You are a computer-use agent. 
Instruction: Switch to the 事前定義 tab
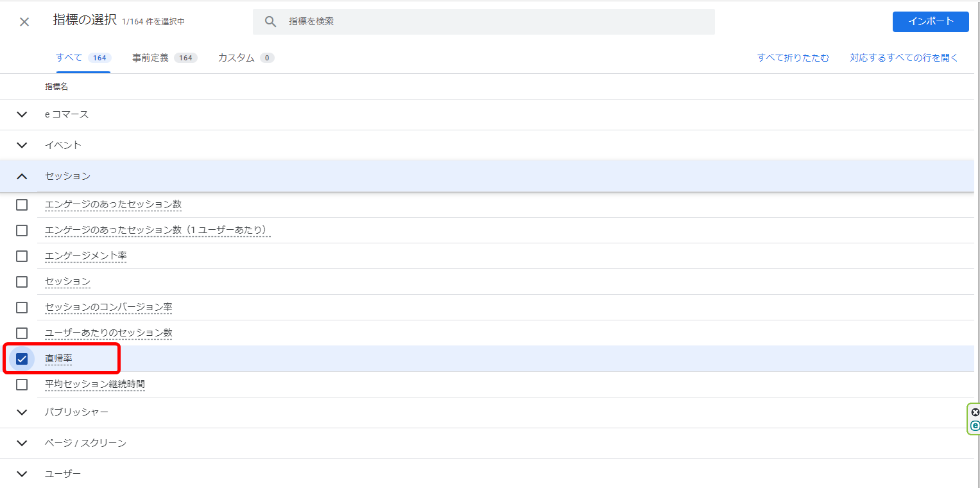point(165,58)
